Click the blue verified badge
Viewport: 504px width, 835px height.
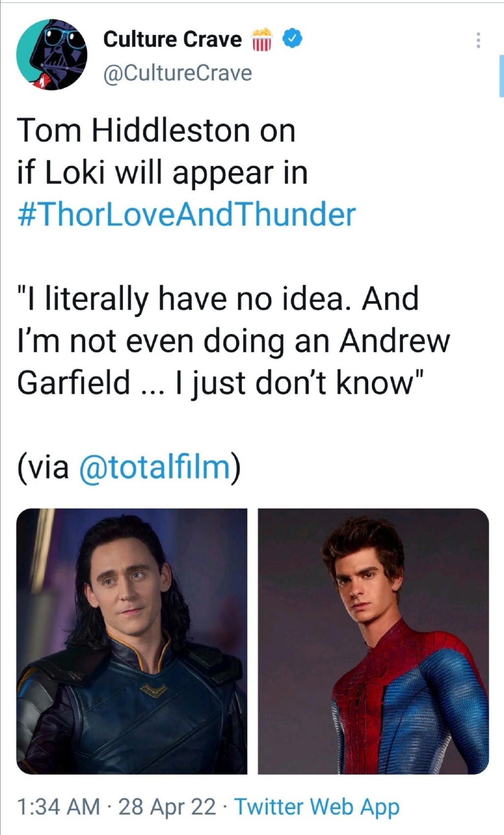pyautogui.click(x=293, y=38)
